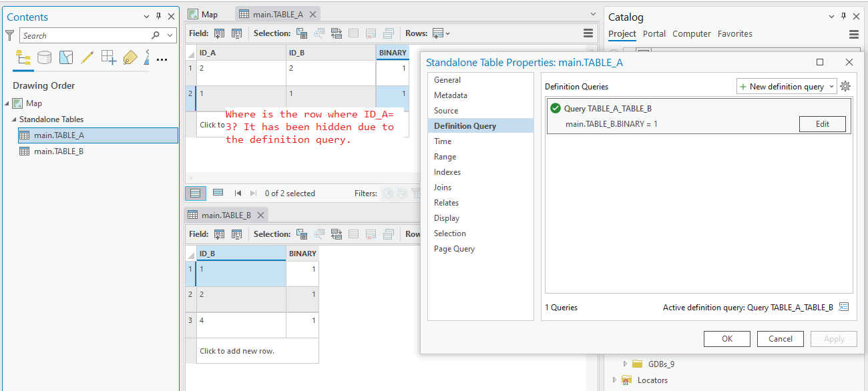
Task: Open New definition query dropdown arrow
Action: point(831,87)
